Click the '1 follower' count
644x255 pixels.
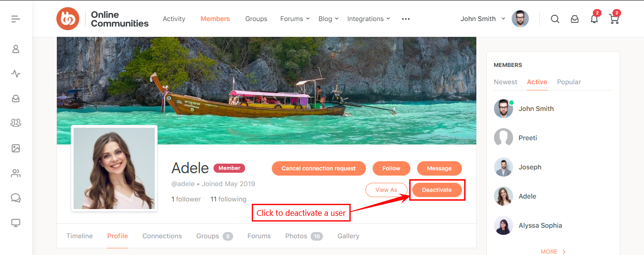(186, 199)
